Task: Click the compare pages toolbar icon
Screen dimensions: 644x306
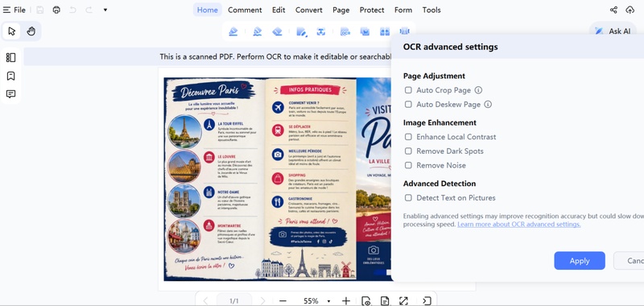Action: coord(385,31)
